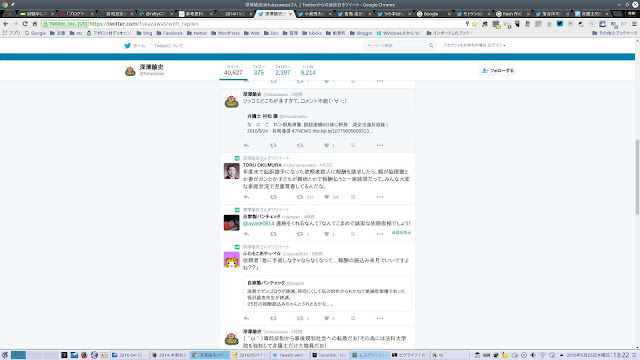Like the ふわもこあやっぺな tweet

(327, 318)
